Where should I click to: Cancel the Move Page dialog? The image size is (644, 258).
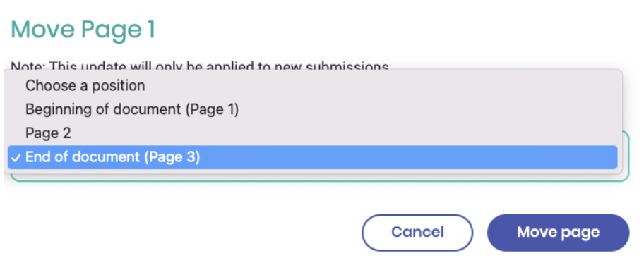pos(417,233)
